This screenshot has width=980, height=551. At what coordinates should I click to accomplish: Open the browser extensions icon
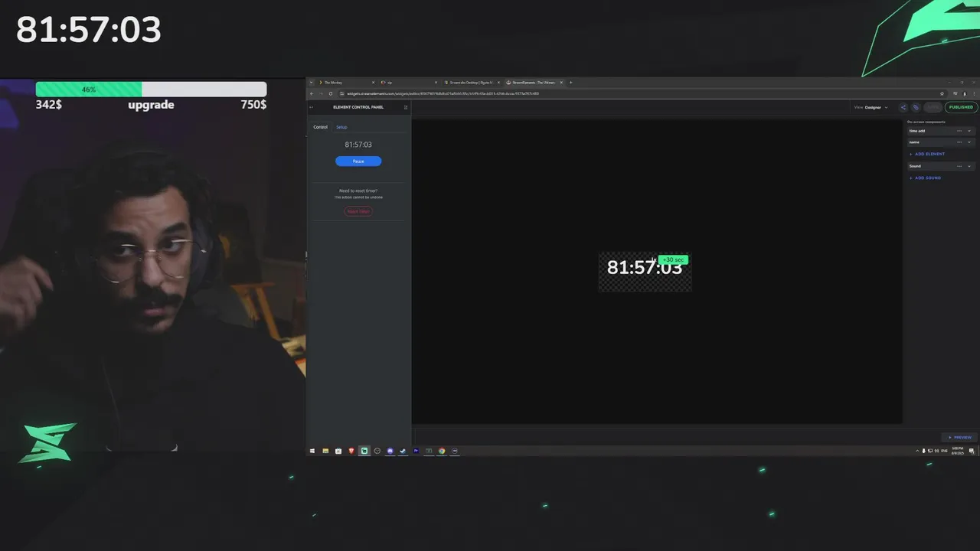(955, 93)
